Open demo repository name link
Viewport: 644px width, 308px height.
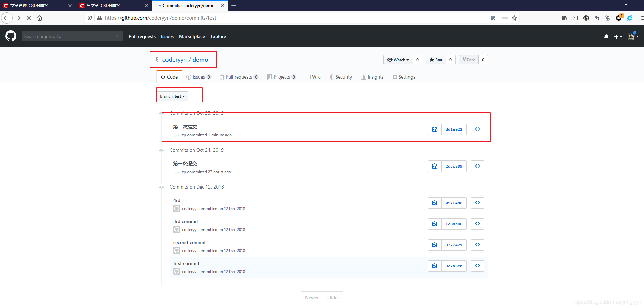click(x=200, y=60)
